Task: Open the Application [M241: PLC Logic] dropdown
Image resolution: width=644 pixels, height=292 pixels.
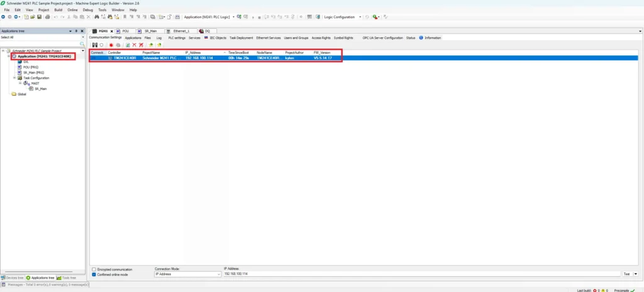Action: tap(233, 17)
